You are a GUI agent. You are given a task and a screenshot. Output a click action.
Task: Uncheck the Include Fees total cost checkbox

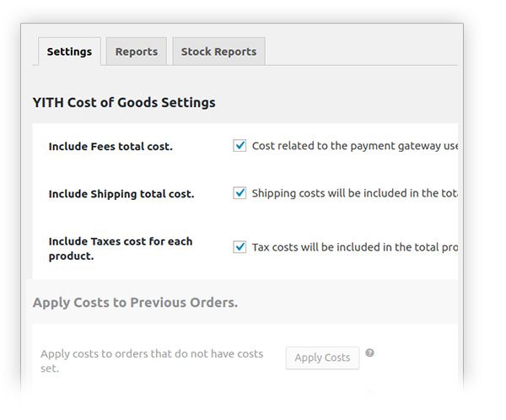click(240, 146)
